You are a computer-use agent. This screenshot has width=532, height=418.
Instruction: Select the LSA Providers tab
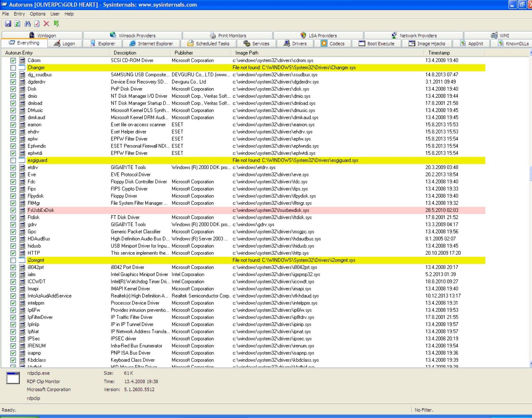pos(319,36)
